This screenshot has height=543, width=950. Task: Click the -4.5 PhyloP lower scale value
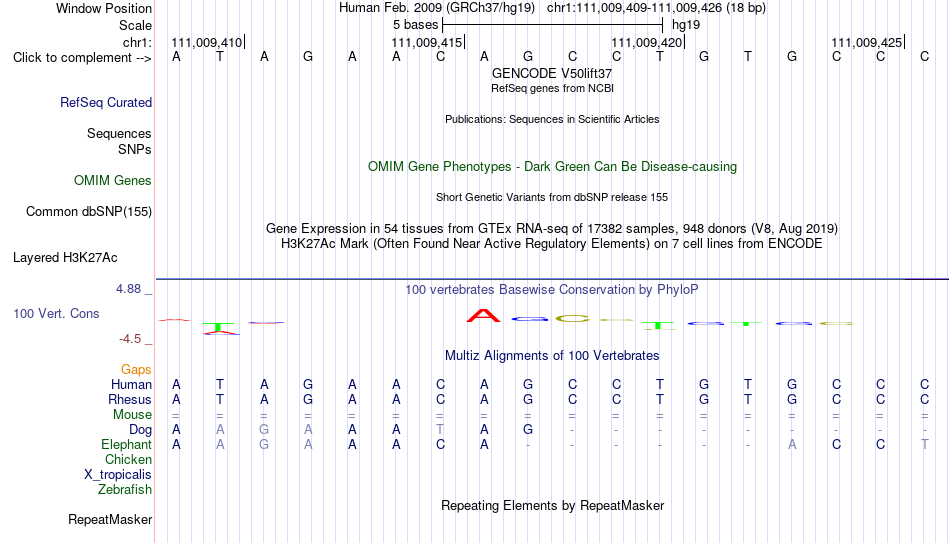[130, 339]
